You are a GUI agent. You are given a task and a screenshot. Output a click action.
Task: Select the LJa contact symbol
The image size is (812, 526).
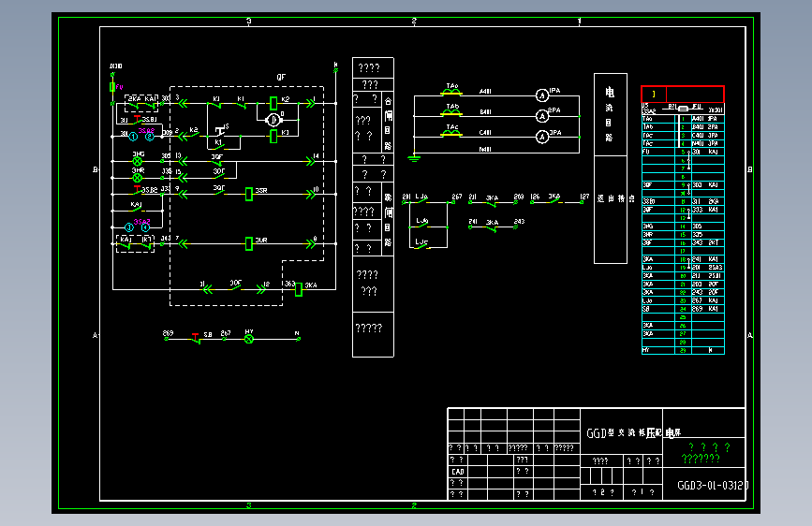click(422, 201)
